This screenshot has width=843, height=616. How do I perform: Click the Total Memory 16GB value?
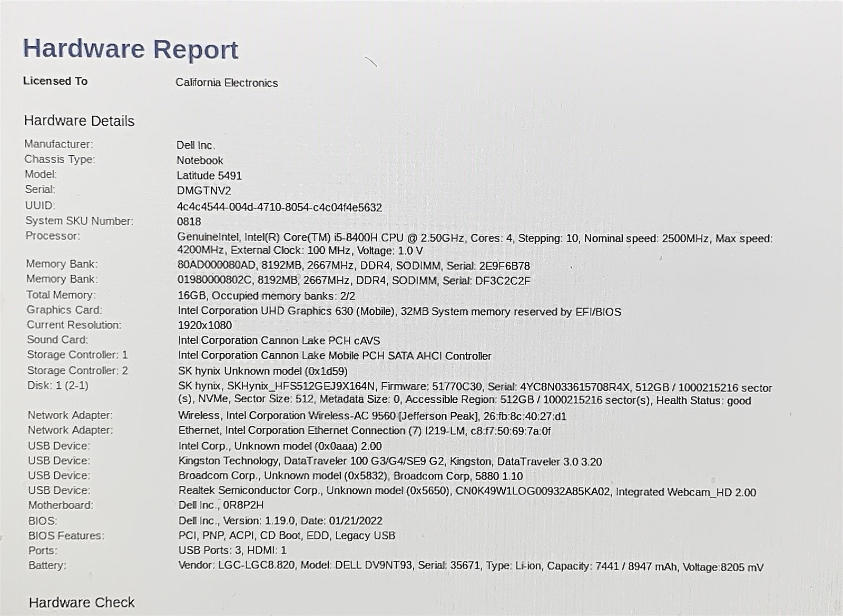click(266, 296)
